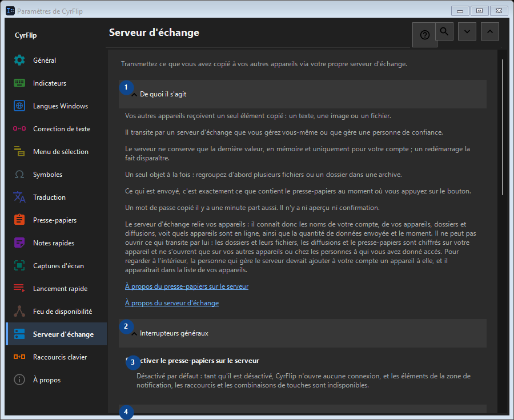Screen dimensions: 514x420
Task: Maximize the Paramètres de CyrFlip window
Action: click(479, 11)
